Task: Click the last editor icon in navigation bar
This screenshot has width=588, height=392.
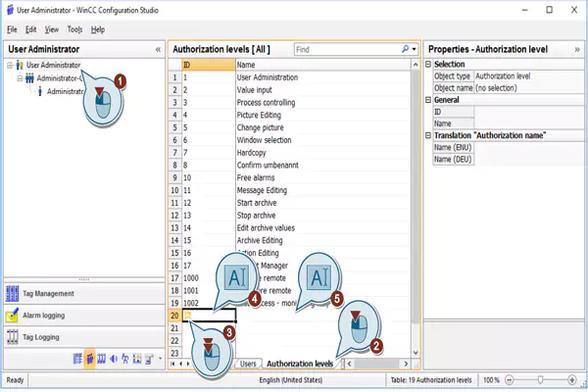Action: (149, 359)
